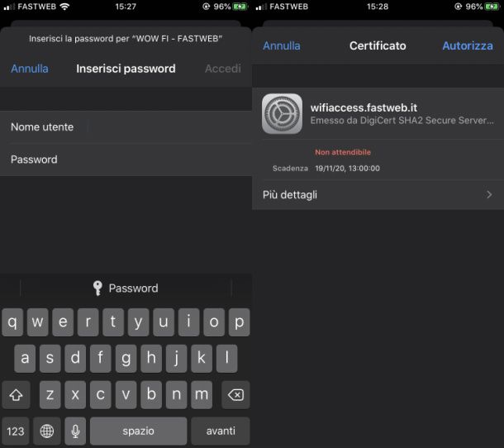
Task: Tap the k key
Action: pos(202,359)
